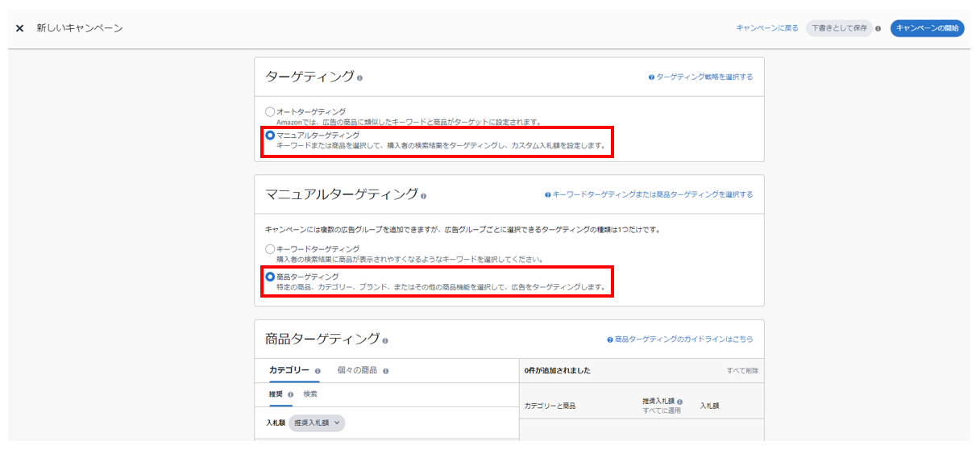Image resolution: width=980 pixels, height=450 pixels.
Task: Click 入札額 column header in added list
Action: [x=709, y=406]
